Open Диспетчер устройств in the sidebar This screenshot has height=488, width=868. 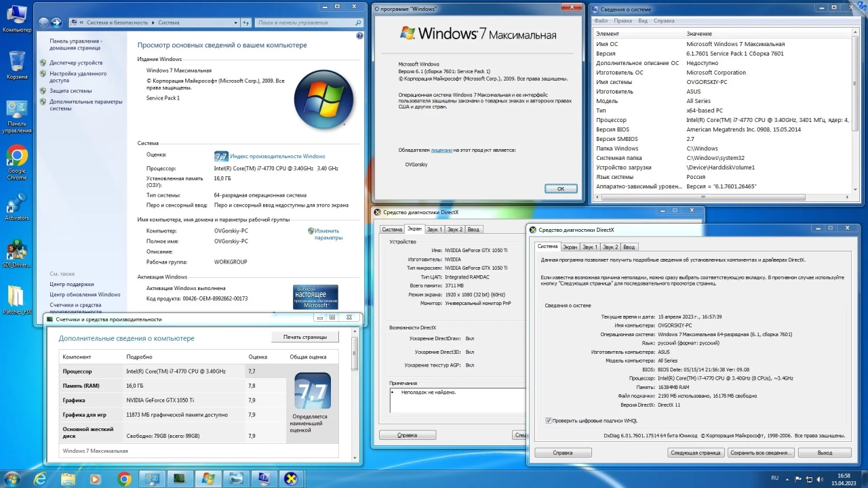pyautogui.click(x=76, y=63)
